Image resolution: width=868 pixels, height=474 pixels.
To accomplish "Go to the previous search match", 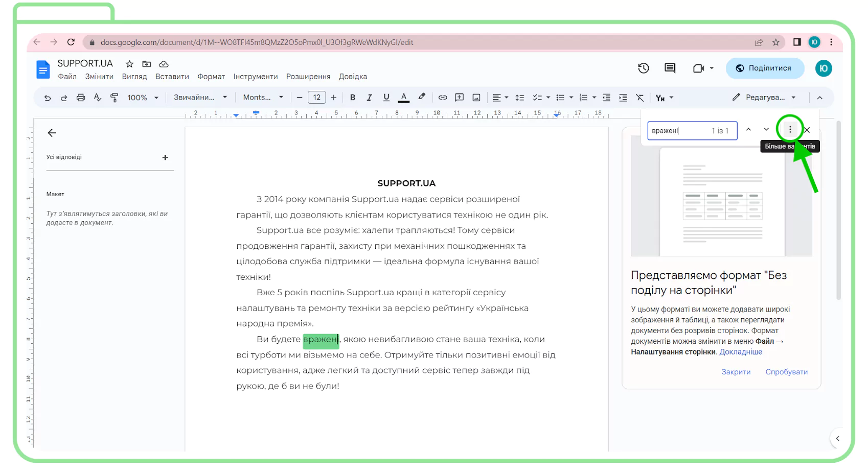I will (748, 130).
